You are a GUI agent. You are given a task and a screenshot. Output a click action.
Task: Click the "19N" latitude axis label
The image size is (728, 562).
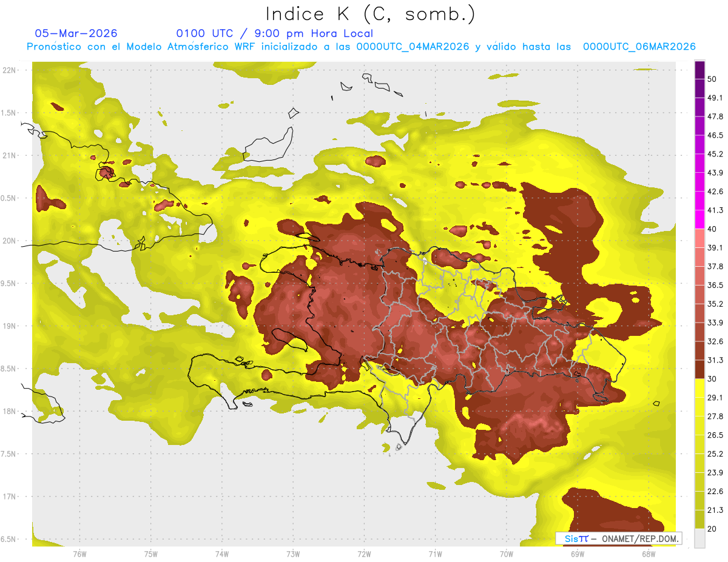click(9, 326)
